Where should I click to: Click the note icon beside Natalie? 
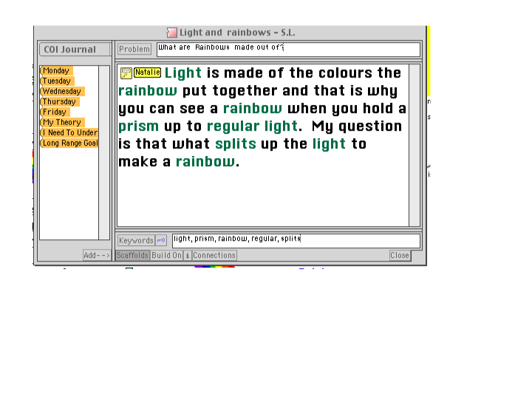point(126,73)
